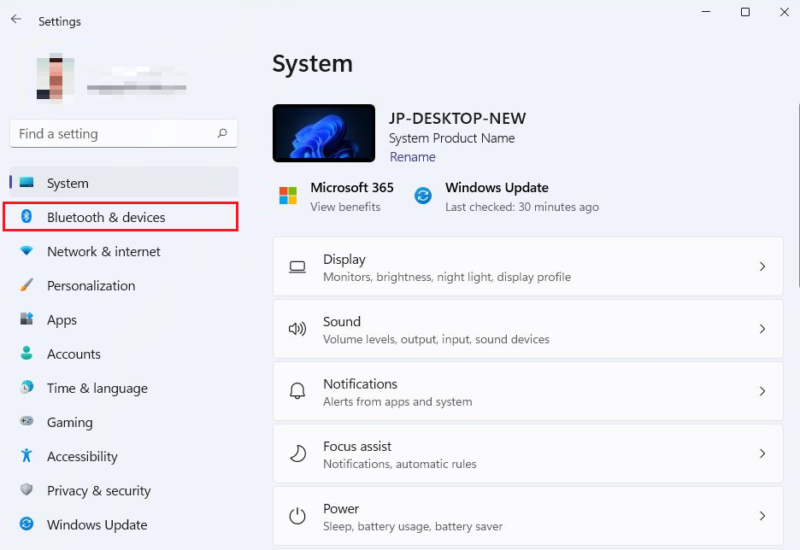Click the back arrow in title bar

point(16,19)
